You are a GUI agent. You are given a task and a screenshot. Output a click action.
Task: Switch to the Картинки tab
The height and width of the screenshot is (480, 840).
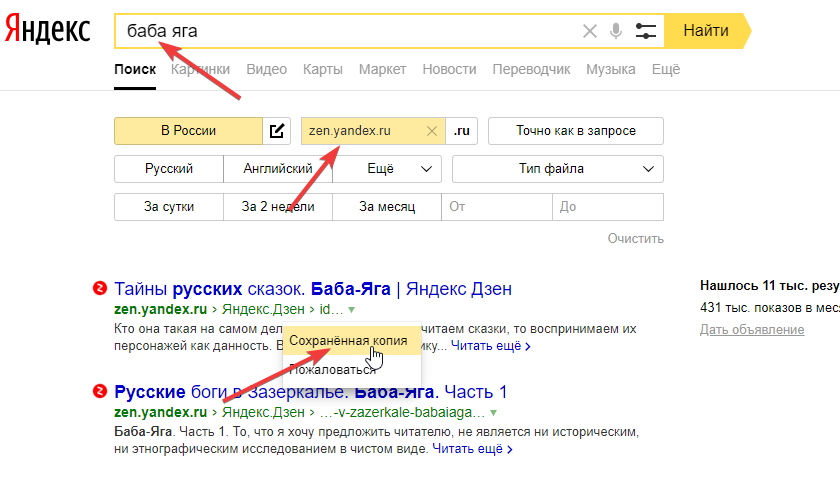point(200,69)
